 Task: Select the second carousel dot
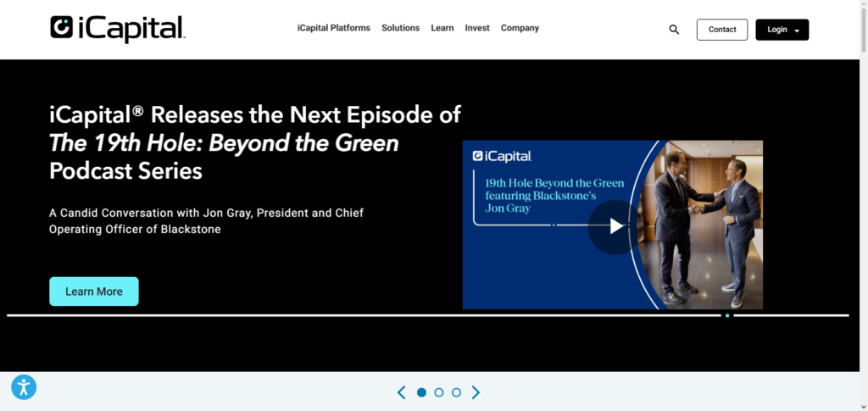click(x=439, y=392)
